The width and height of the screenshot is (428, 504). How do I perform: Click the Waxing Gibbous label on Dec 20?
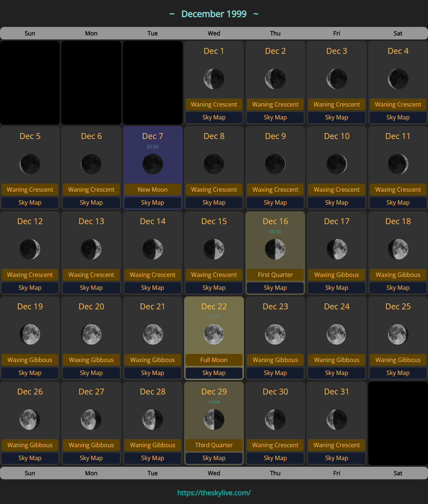91,360
